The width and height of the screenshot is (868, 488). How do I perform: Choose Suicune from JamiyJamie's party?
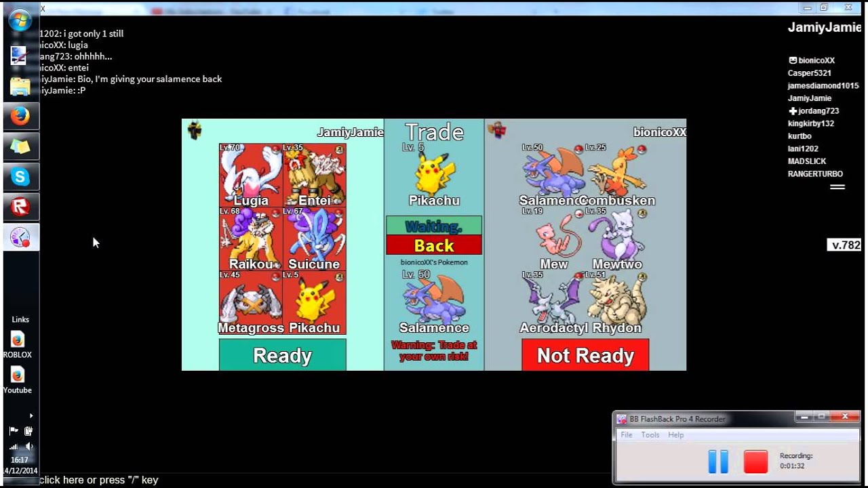click(x=314, y=239)
